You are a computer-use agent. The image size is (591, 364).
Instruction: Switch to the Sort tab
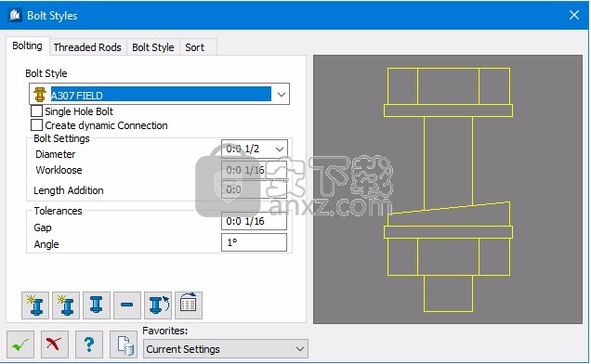pyautogui.click(x=194, y=47)
